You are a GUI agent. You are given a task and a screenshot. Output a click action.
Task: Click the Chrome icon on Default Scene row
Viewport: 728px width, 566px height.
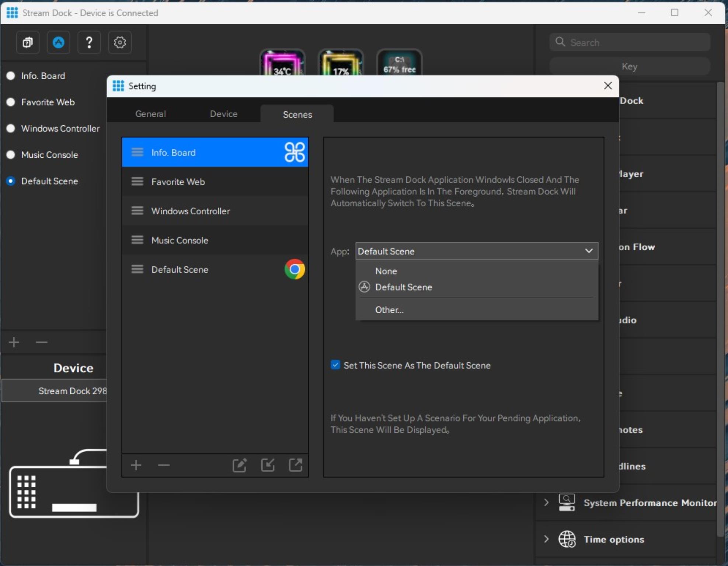(x=295, y=269)
